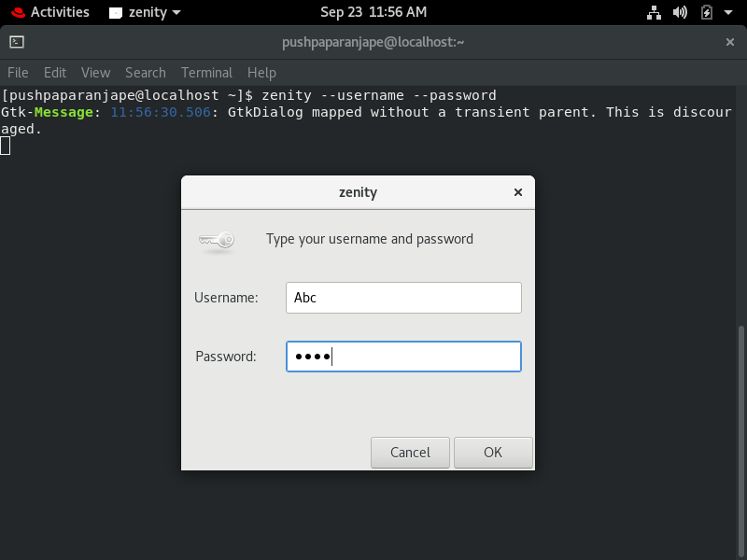
Task: Select Activities in the top bar
Action: (60, 12)
